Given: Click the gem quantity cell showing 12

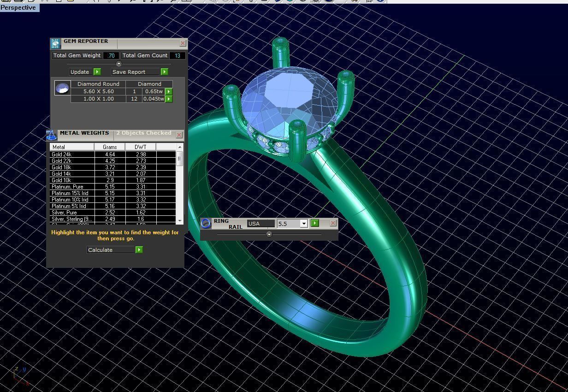Looking at the screenshot, I should tap(134, 99).
